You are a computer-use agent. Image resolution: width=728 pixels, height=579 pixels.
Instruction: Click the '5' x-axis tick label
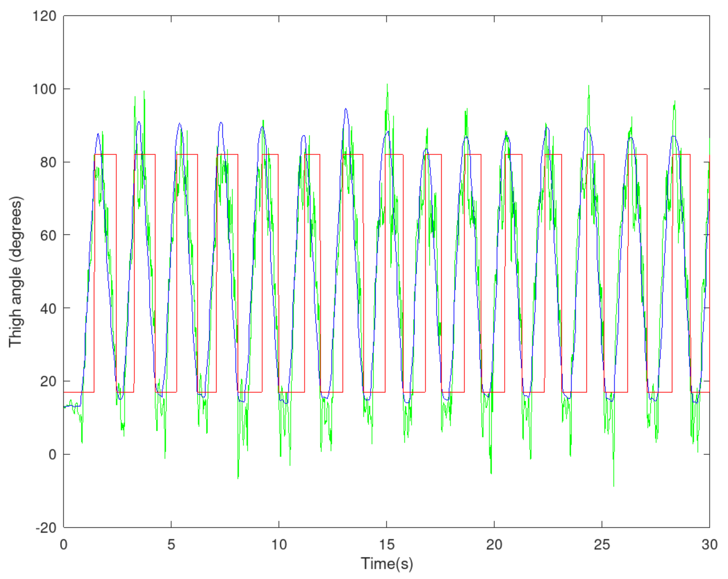(171, 545)
